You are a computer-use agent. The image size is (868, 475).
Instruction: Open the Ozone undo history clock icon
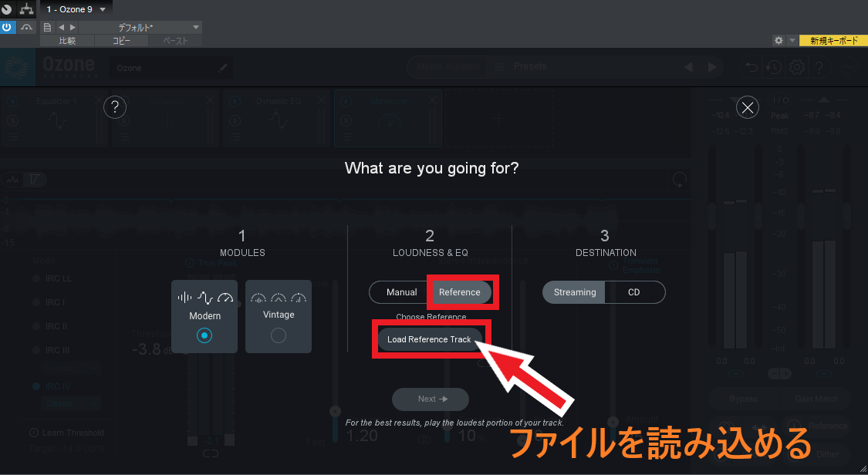pos(774,67)
